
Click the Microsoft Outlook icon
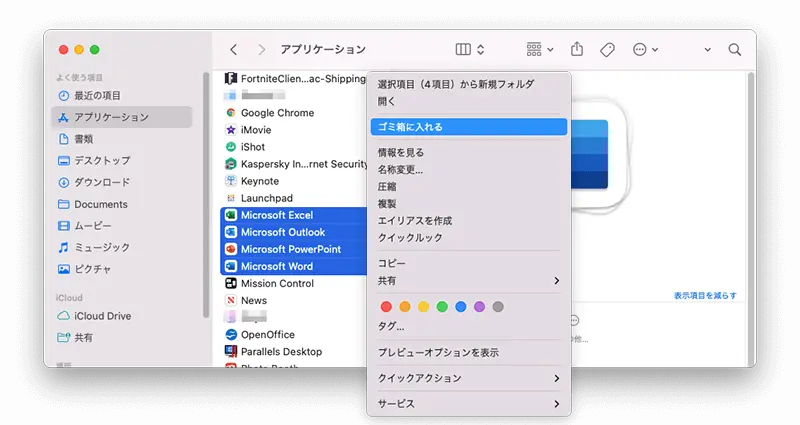(231, 232)
